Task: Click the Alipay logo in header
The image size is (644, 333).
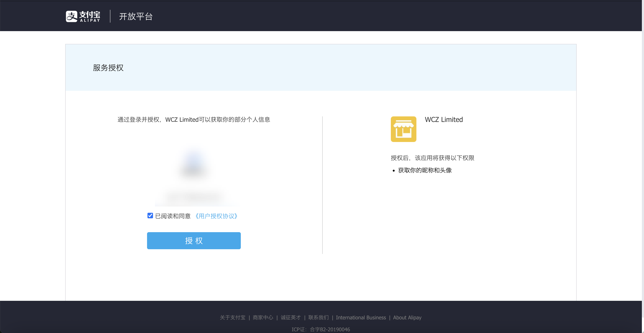Action: pyautogui.click(x=83, y=16)
